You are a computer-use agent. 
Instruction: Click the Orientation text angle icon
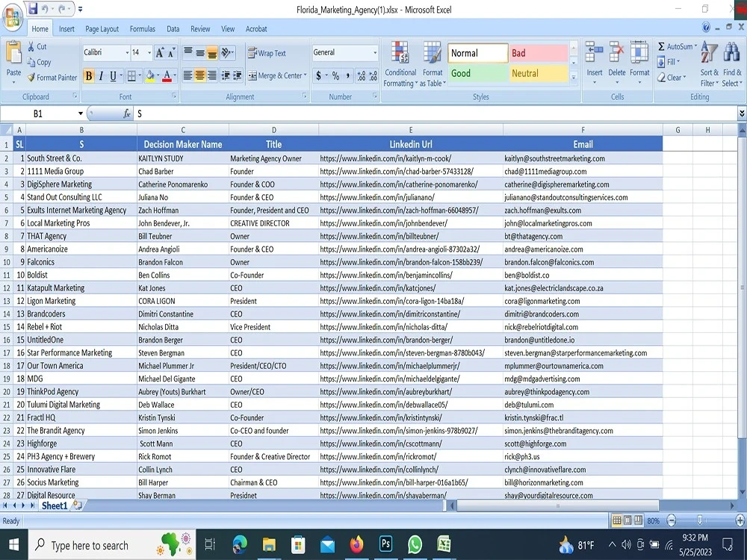(x=227, y=52)
